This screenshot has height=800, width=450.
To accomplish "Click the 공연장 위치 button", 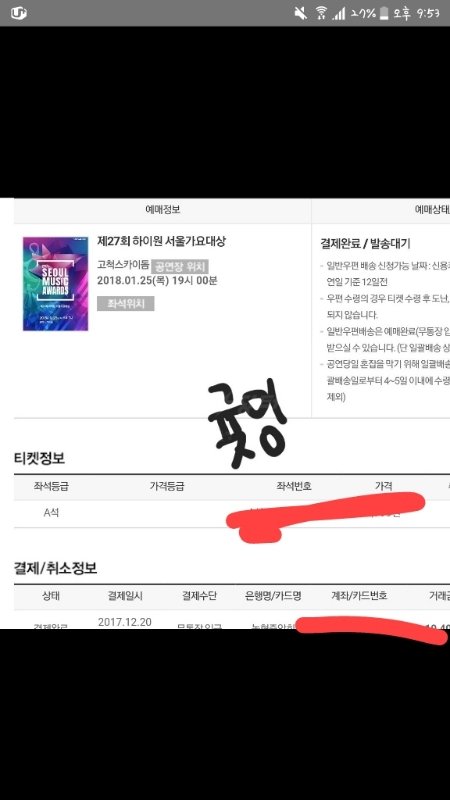I will click(180, 266).
